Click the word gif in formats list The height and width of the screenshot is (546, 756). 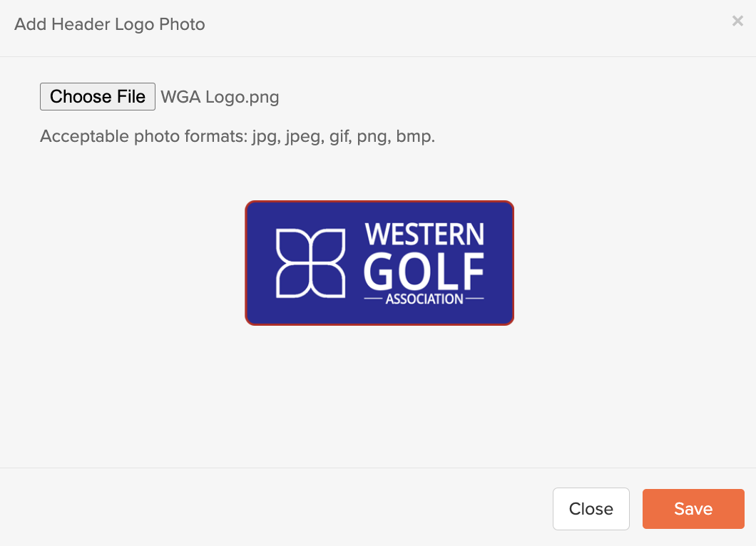pyautogui.click(x=340, y=136)
